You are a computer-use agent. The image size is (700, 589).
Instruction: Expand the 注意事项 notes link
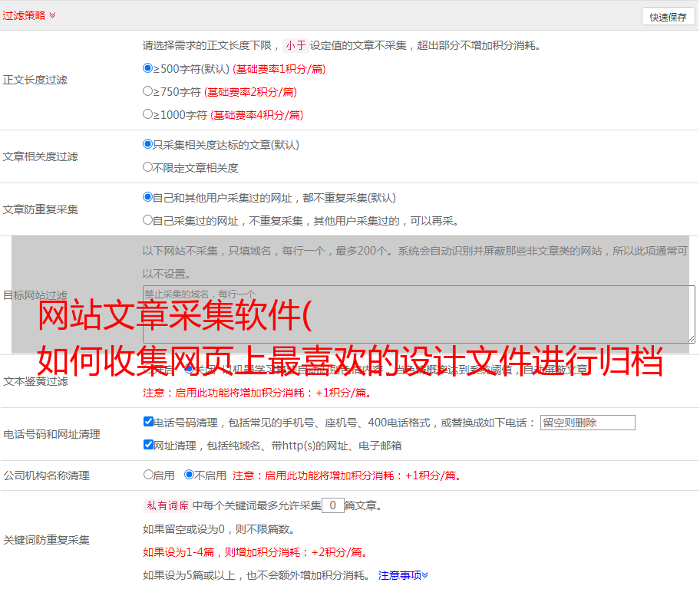(403, 575)
